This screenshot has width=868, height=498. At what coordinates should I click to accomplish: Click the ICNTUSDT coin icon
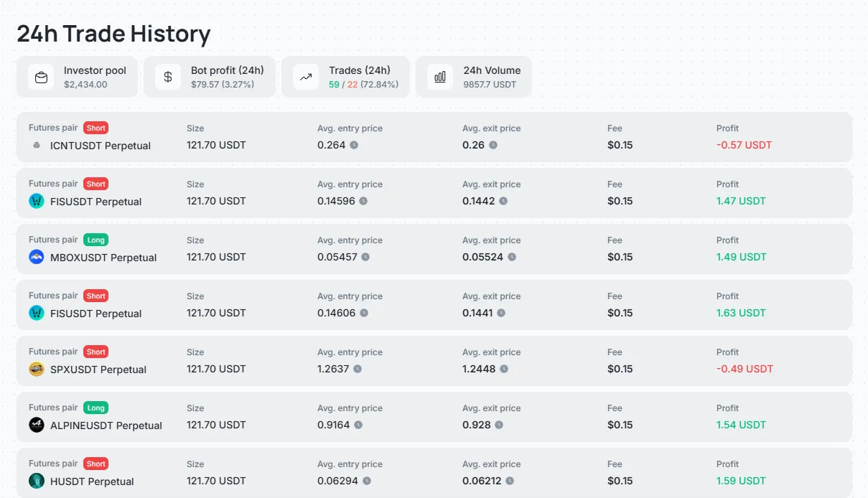[x=37, y=145]
